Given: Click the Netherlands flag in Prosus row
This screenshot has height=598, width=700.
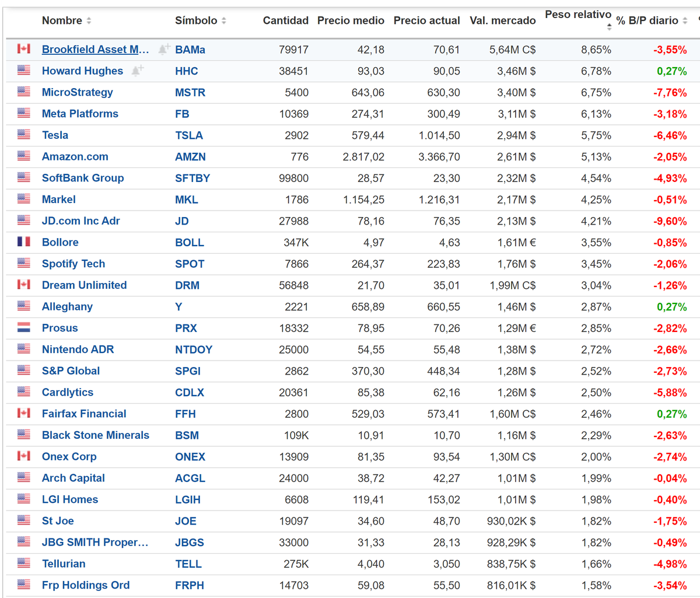Looking at the screenshot, I should (x=23, y=328).
